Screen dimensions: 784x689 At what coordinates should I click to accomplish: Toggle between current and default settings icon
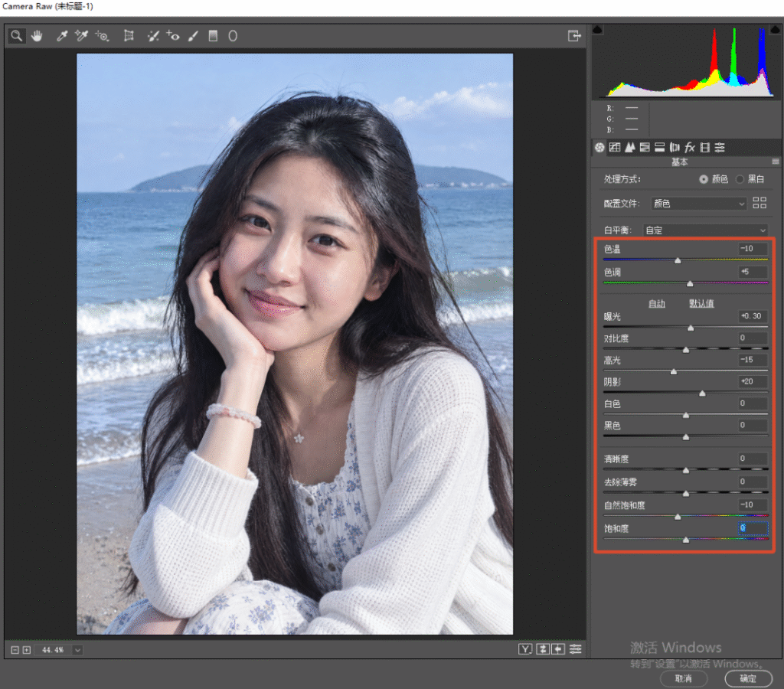tap(576, 649)
